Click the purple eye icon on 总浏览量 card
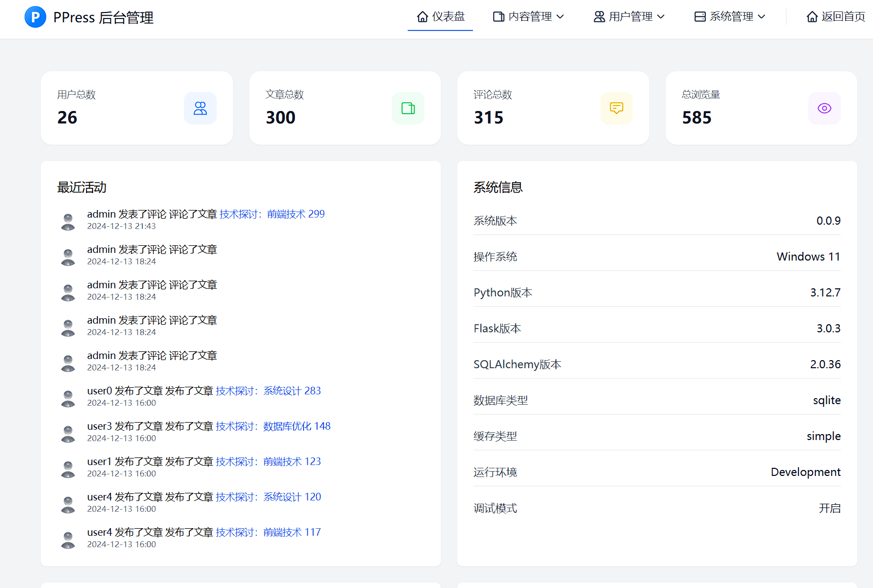Screen dimensions: 873x588 (824, 108)
